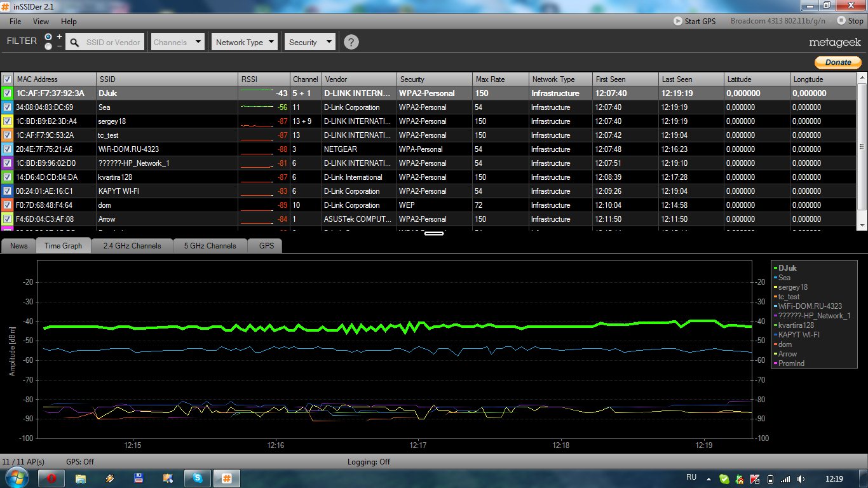The height and width of the screenshot is (488, 868).
Task: Select the exclude (minus) filter radio button
Action: (48, 46)
